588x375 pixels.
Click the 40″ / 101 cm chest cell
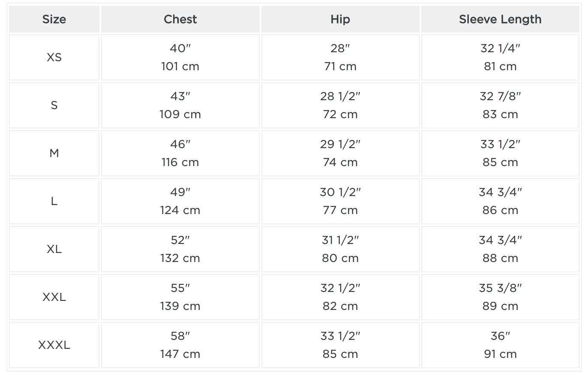coord(180,57)
